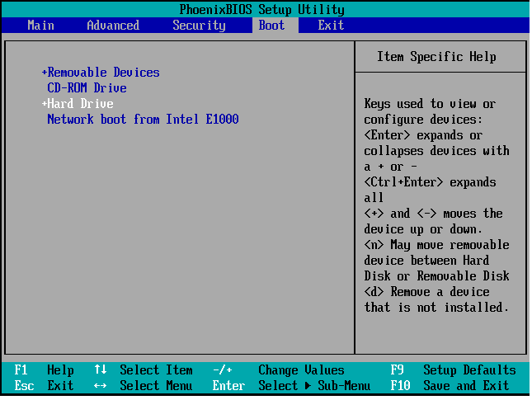Click the PhoenixBIOS Setup Utility title
This screenshot has width=532, height=400.
point(262,10)
